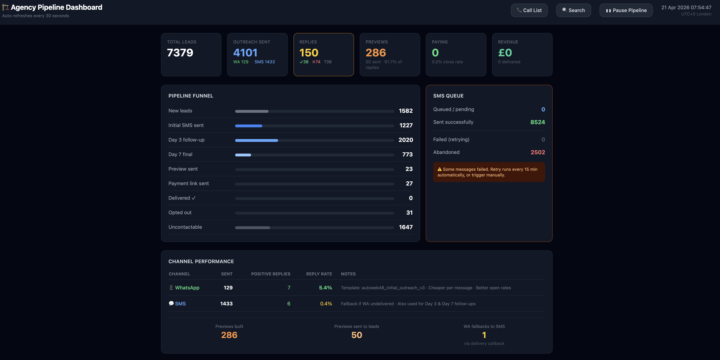Click the 'NOTES' column header
This screenshot has width=720, height=360.
pos(348,274)
